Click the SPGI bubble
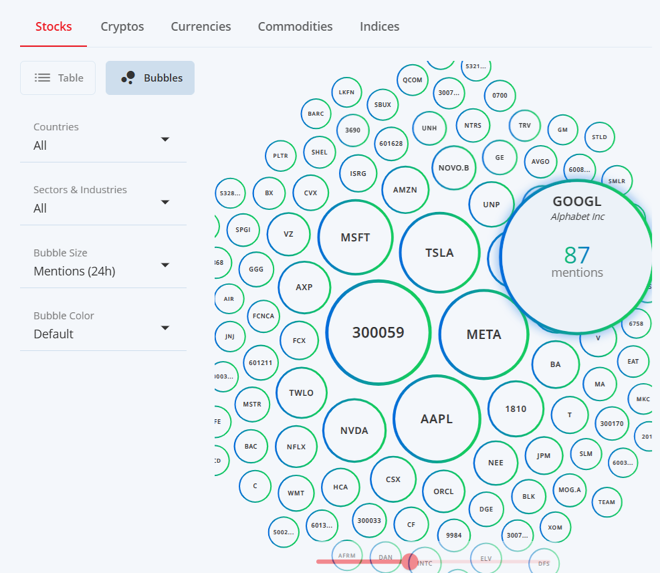Screen dimensions: 660x573 [243, 229]
